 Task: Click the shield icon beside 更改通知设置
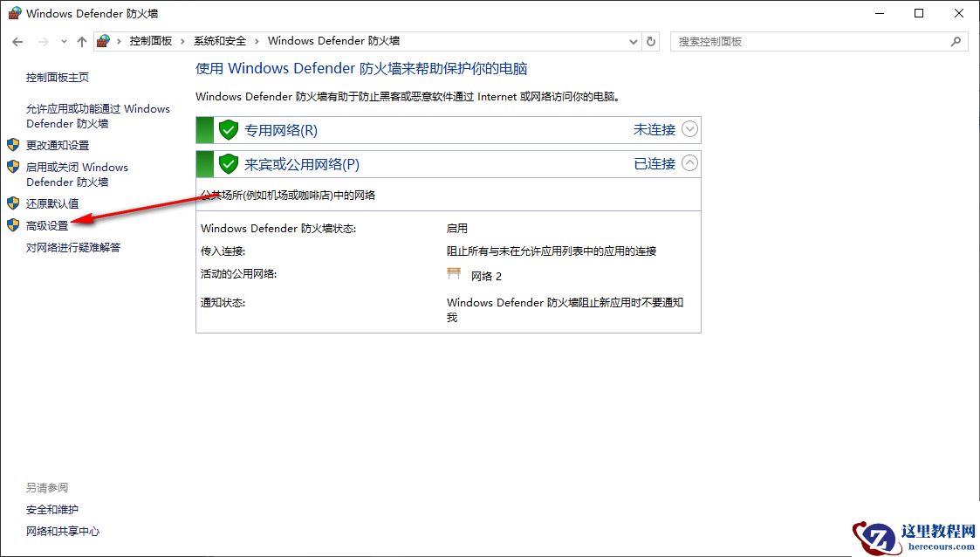(12, 145)
